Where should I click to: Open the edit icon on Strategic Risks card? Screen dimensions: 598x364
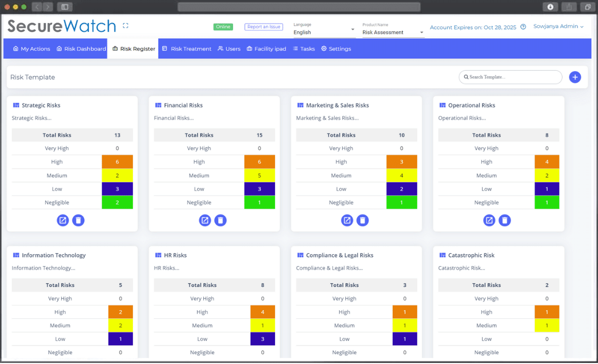pyautogui.click(x=63, y=220)
